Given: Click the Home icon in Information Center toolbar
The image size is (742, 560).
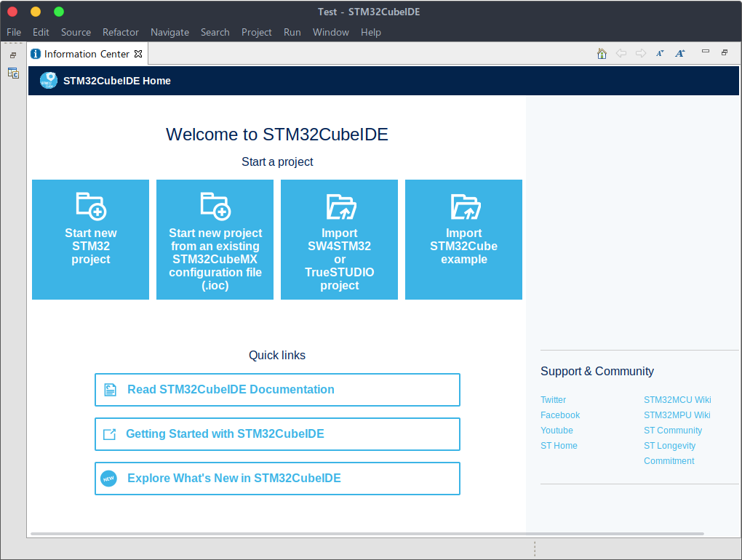Looking at the screenshot, I should click(602, 53).
